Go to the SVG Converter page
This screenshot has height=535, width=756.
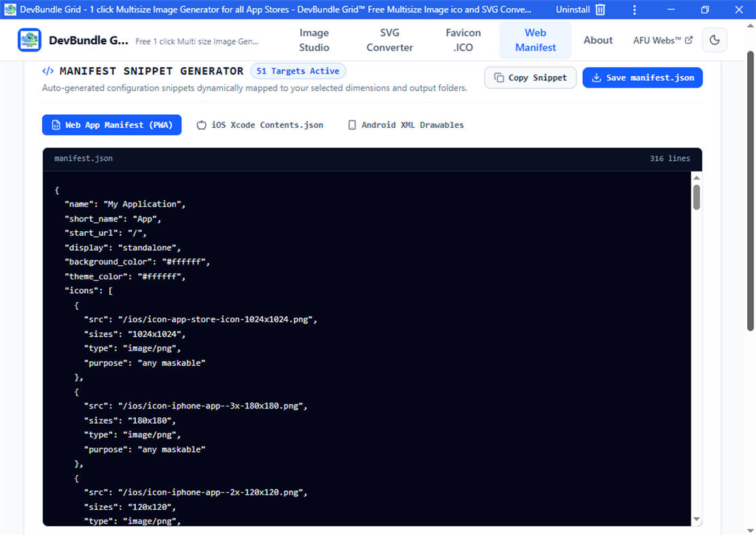390,40
